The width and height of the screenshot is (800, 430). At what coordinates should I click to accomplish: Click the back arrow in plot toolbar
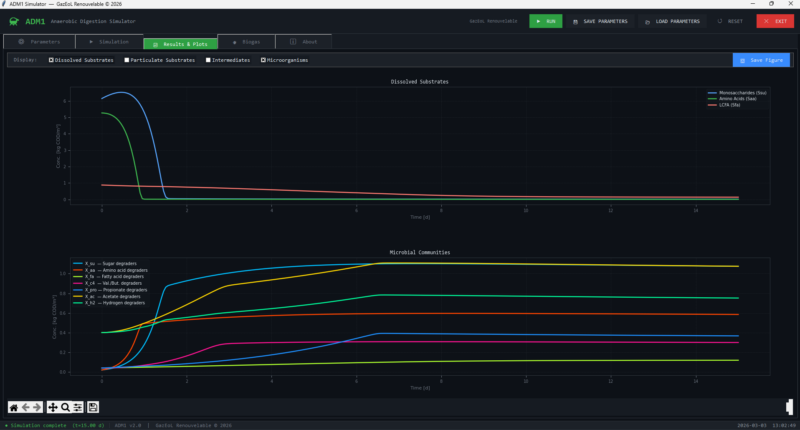26,407
